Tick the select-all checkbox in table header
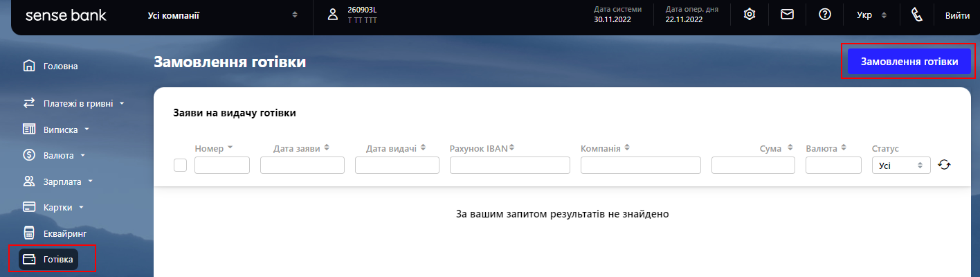 click(x=180, y=165)
